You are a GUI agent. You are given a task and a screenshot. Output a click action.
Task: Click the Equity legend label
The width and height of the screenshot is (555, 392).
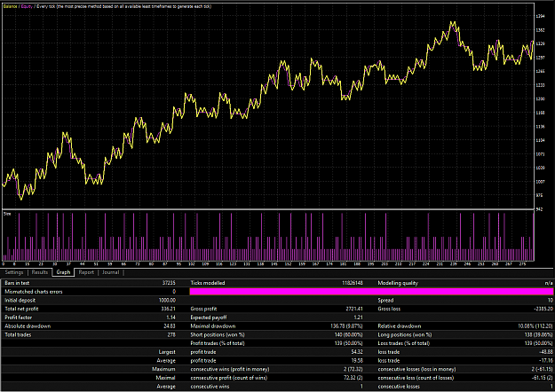(x=27, y=6)
